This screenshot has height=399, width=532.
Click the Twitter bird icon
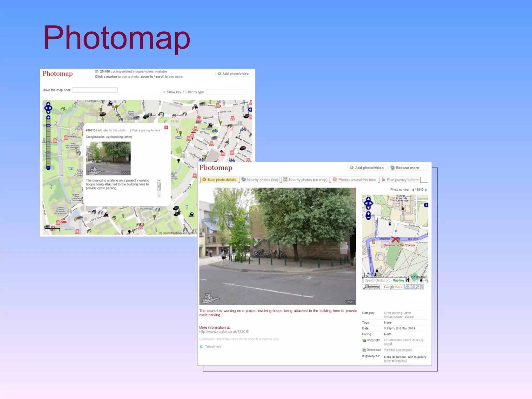[x=201, y=347]
